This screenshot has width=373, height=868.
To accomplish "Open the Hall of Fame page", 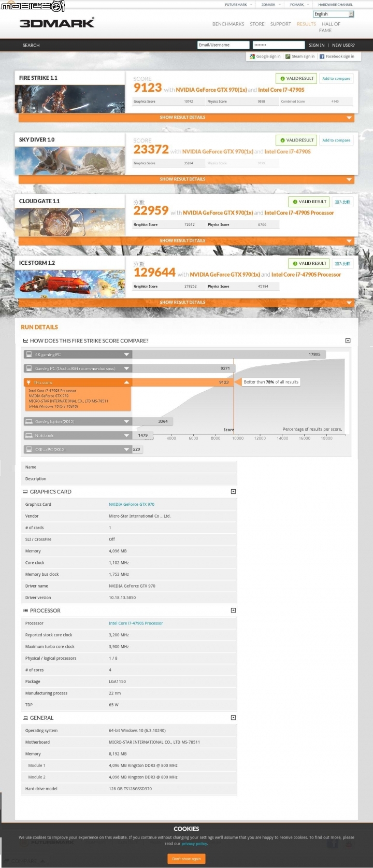I will [x=331, y=27].
